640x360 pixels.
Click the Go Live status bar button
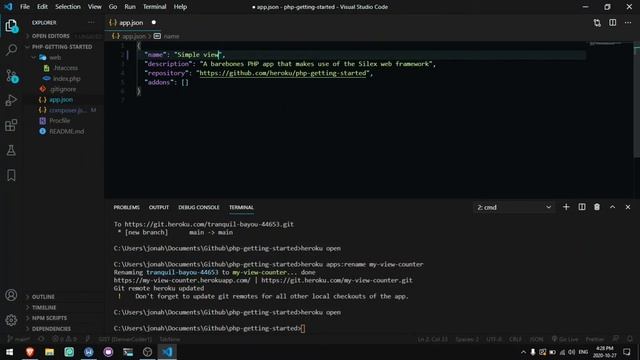[x=565, y=339]
